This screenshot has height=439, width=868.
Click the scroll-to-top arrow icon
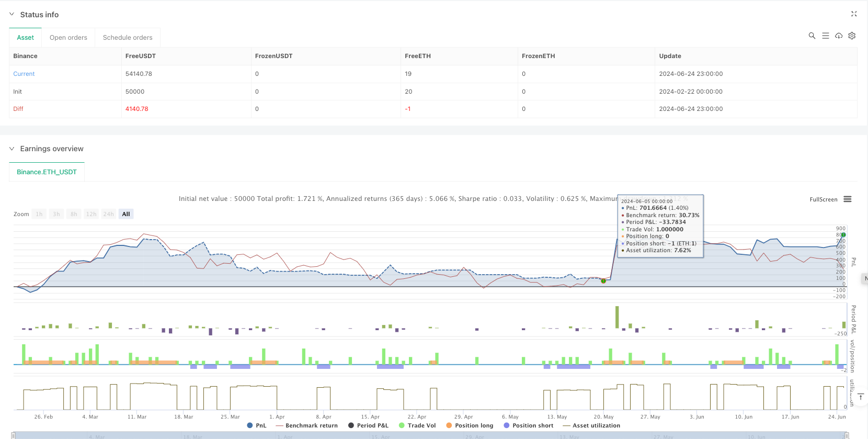point(861,397)
